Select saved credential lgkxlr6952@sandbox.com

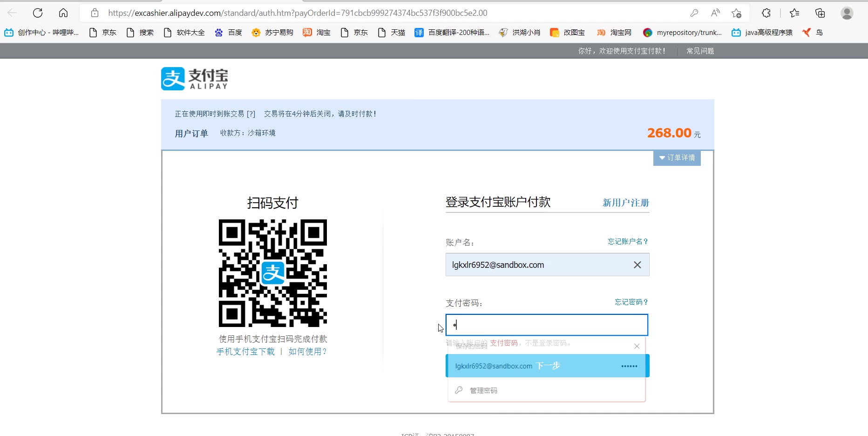coord(548,366)
